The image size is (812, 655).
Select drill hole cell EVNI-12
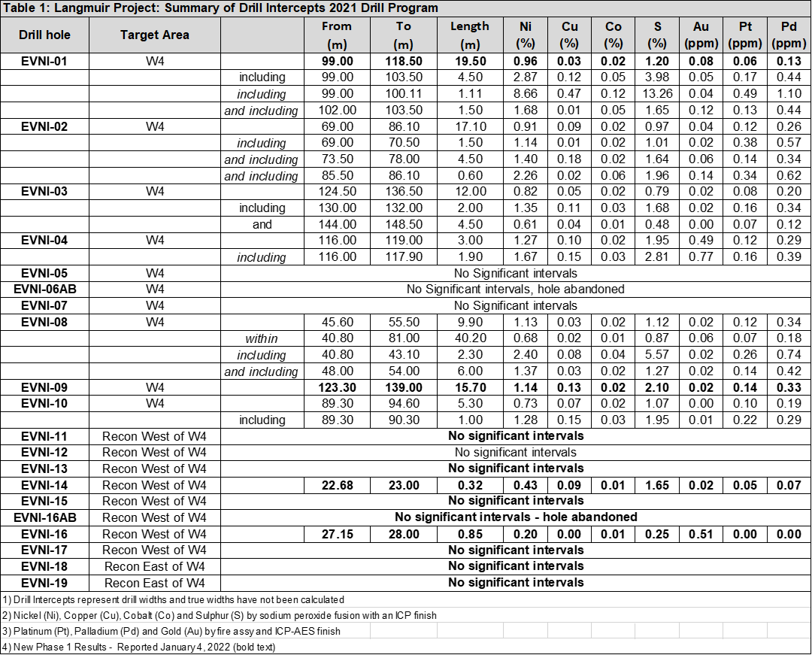pyautogui.click(x=44, y=452)
